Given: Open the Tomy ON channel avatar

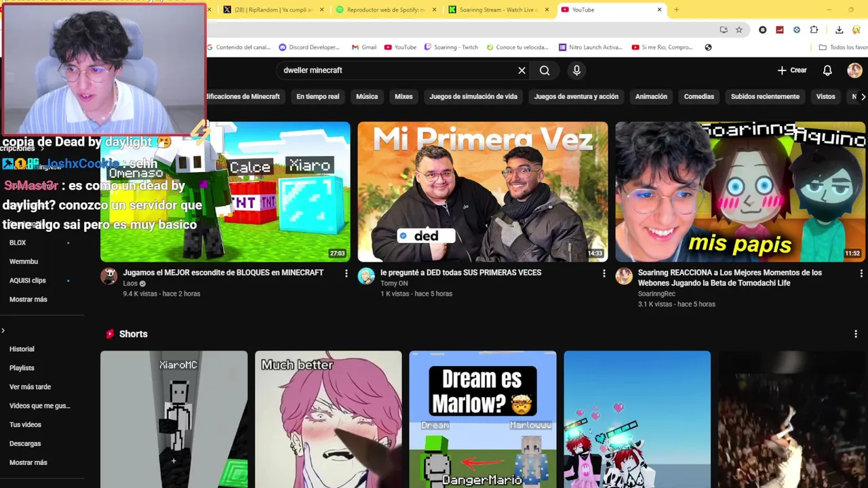Looking at the screenshot, I should 366,276.
